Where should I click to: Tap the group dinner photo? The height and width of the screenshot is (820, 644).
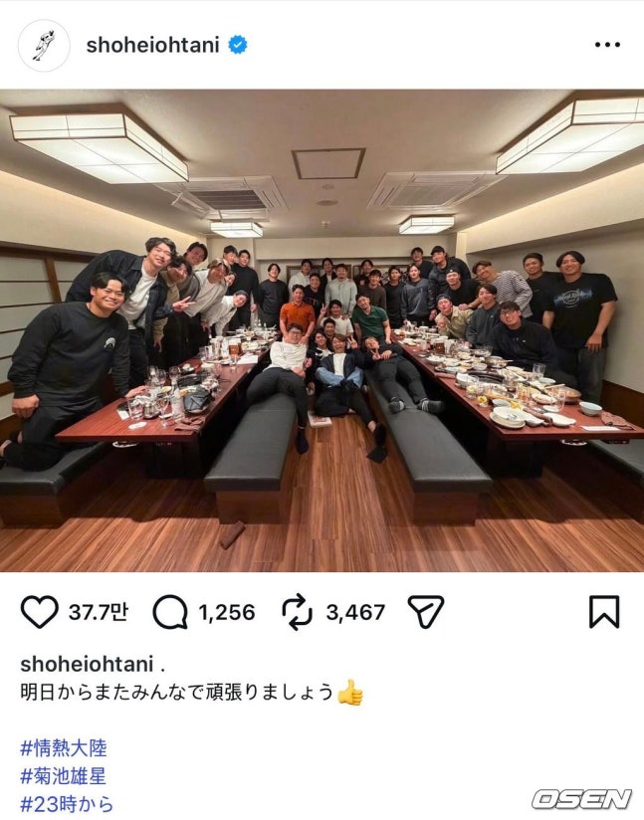tap(322, 330)
